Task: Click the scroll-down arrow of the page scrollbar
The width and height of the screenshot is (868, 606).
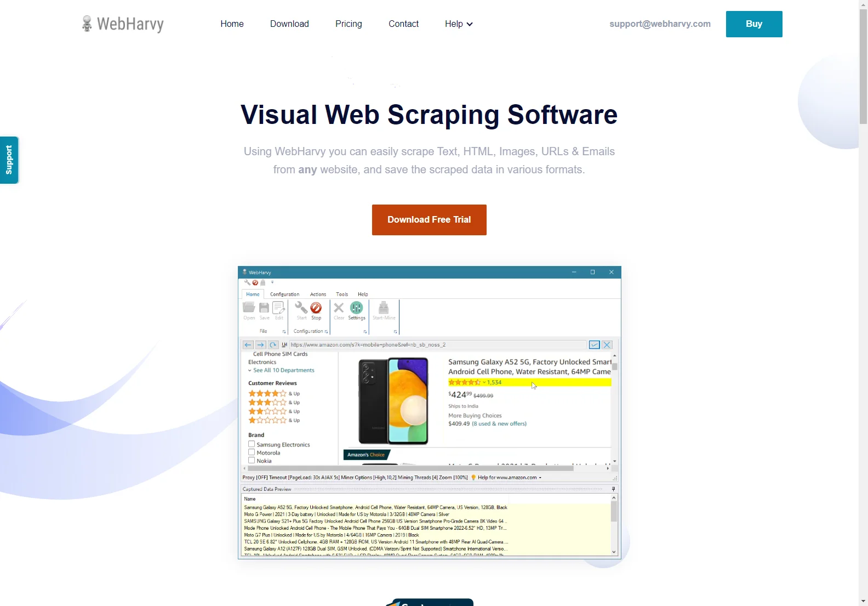Action: click(863, 601)
